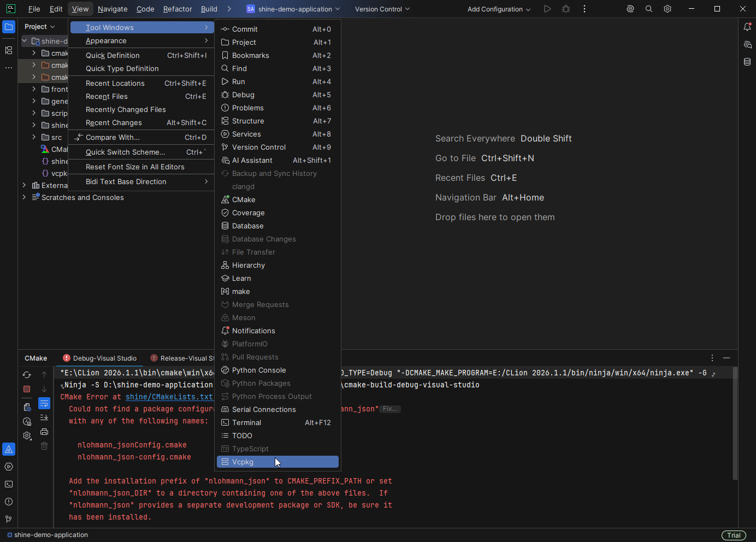The height and width of the screenshot is (542, 756).
Task: Open IDE settings gear in the title bar
Action: click(668, 9)
